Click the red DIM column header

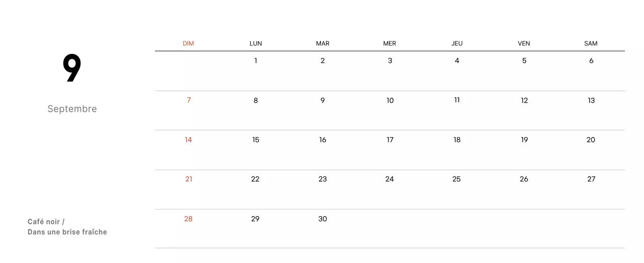[x=188, y=44]
